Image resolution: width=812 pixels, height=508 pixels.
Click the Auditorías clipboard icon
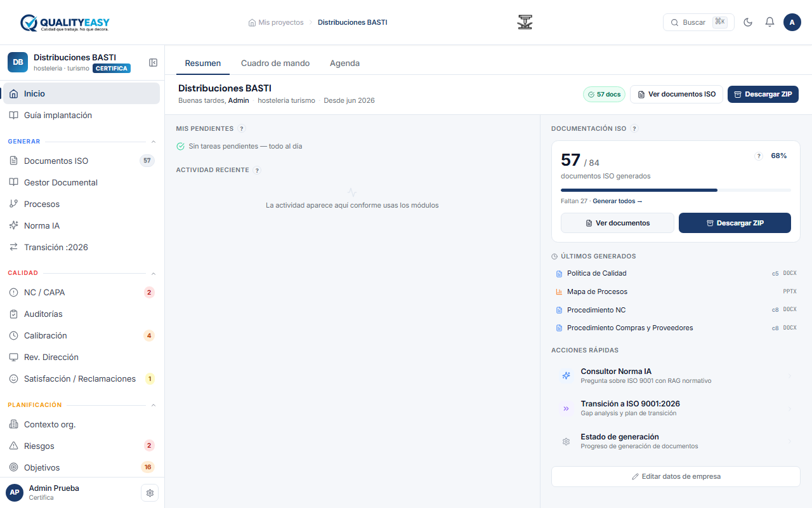click(13, 314)
